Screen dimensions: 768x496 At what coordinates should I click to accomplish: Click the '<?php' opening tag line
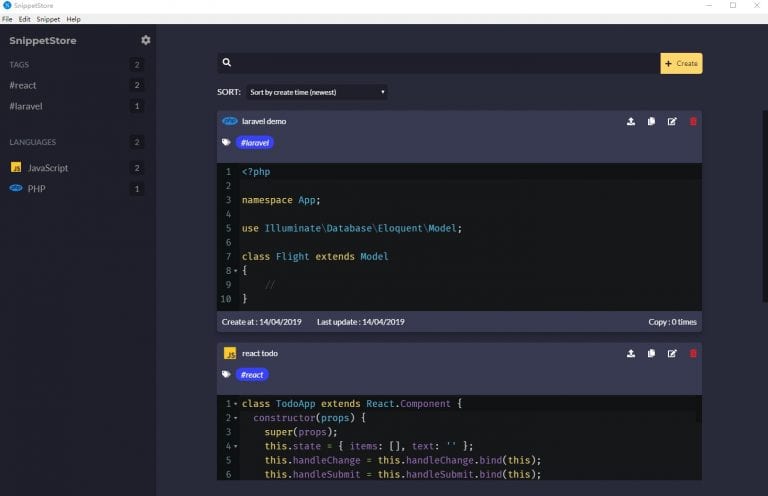[x=256, y=171]
